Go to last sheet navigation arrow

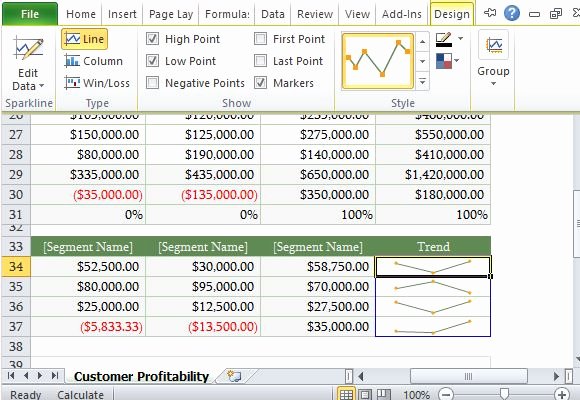(55, 376)
